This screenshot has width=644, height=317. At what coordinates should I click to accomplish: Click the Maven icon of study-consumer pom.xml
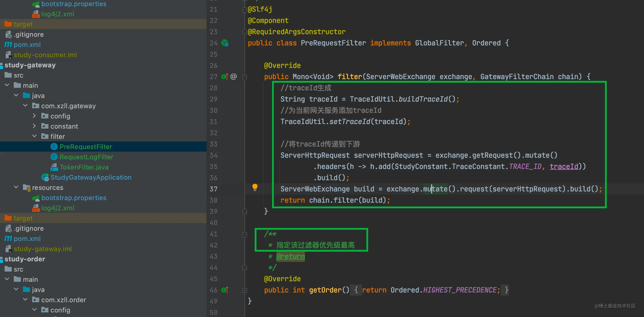tap(8, 44)
